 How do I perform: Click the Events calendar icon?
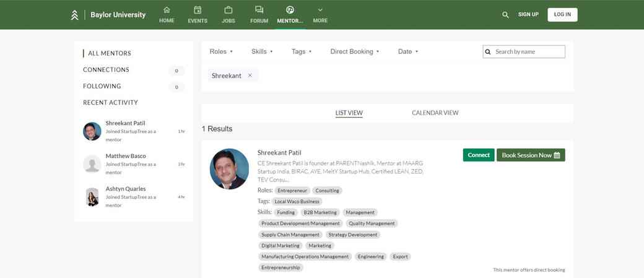coord(198,10)
